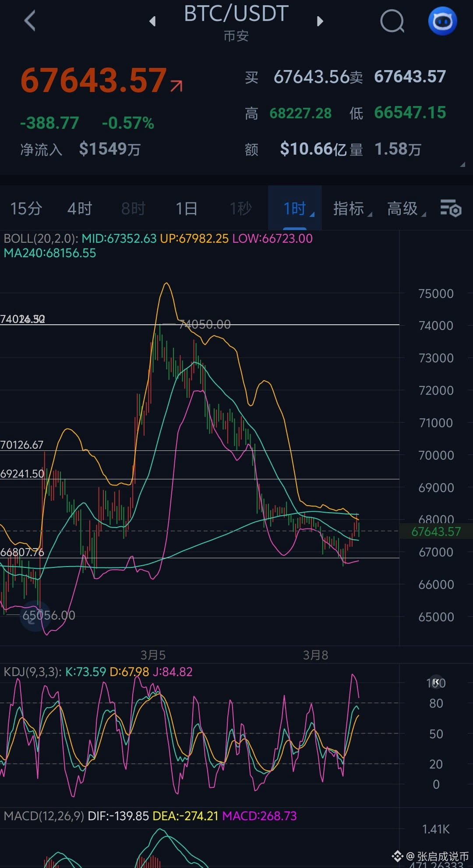The image size is (473, 868).
Task: Tap the LOW:66723.00 Bollinger value
Action: [272, 239]
